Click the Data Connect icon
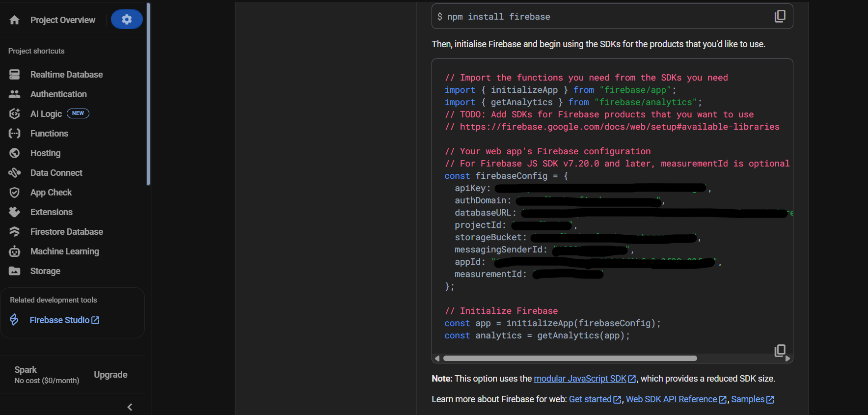This screenshot has width=868, height=415. pos(15,173)
